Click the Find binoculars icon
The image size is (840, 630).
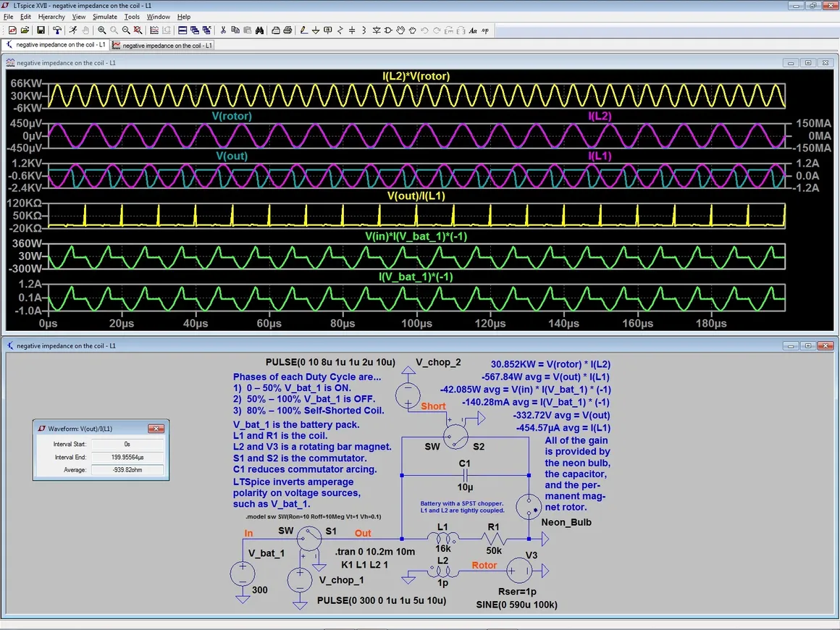click(259, 30)
